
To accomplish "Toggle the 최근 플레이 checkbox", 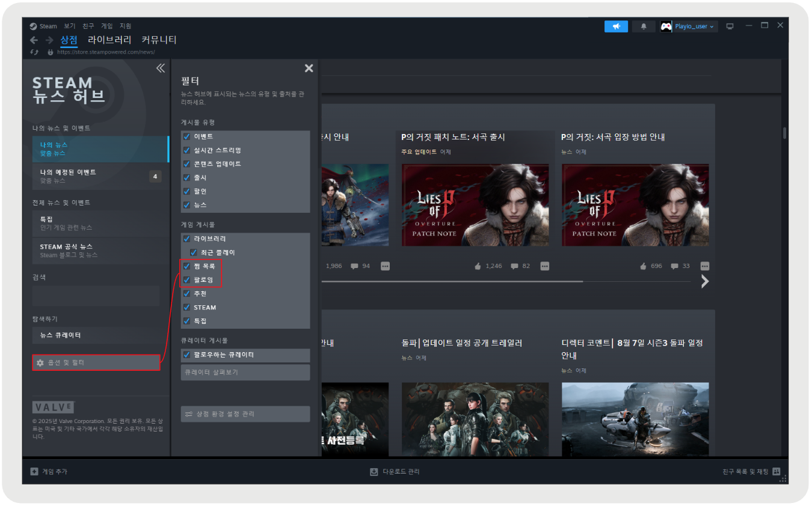I will click(194, 252).
